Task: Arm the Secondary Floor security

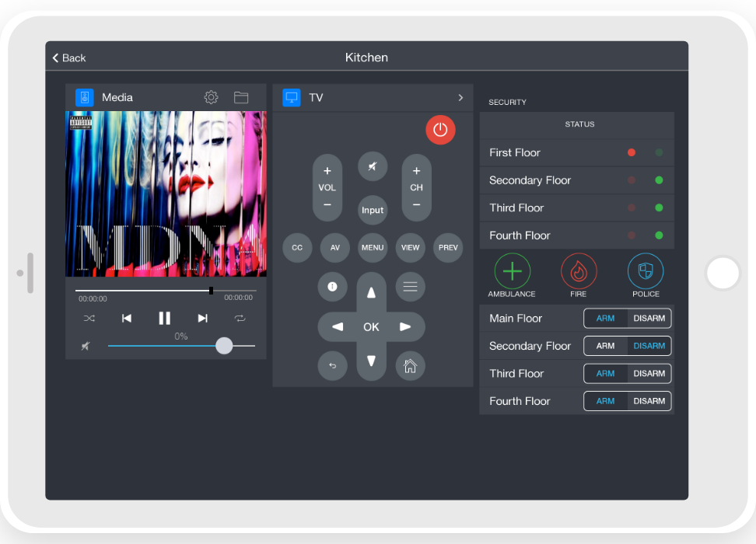Action: tap(605, 346)
